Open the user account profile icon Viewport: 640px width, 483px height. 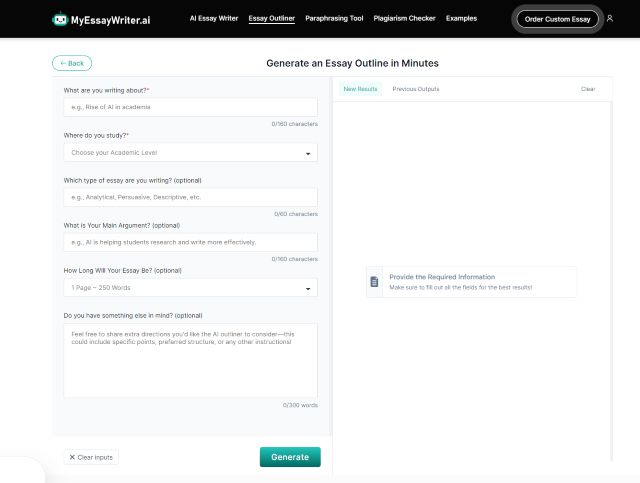click(x=610, y=18)
